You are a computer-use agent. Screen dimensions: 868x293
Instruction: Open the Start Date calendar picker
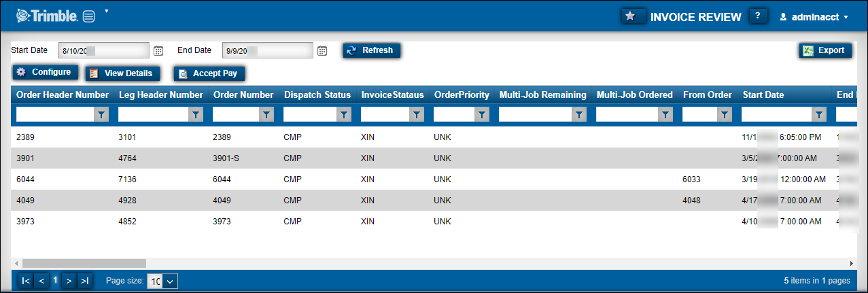(158, 50)
